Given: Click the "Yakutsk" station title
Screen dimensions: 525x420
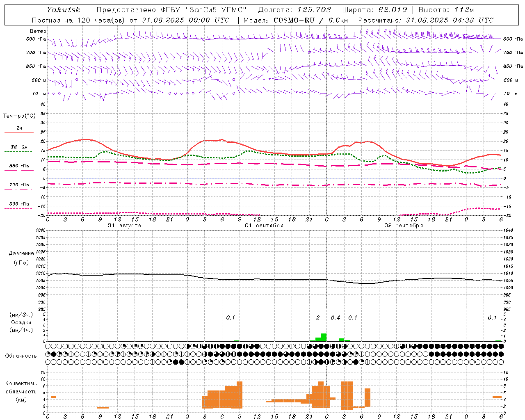Looking at the screenshot, I should (63, 9).
